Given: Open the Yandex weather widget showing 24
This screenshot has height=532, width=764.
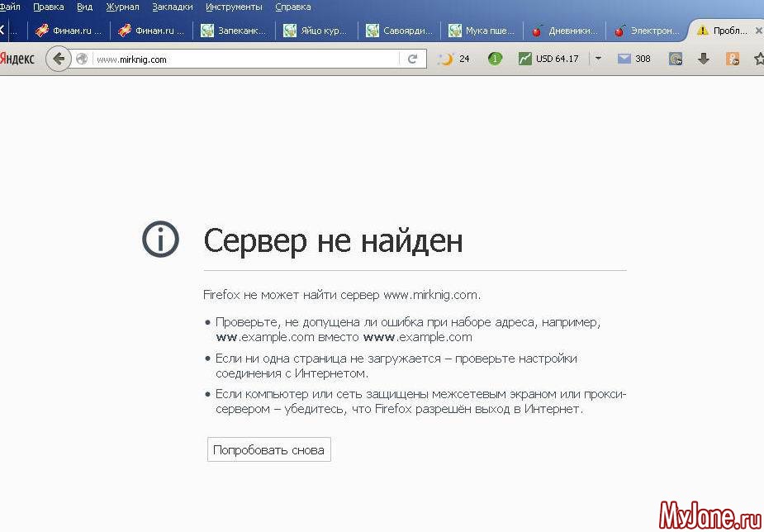Looking at the screenshot, I should [x=454, y=59].
